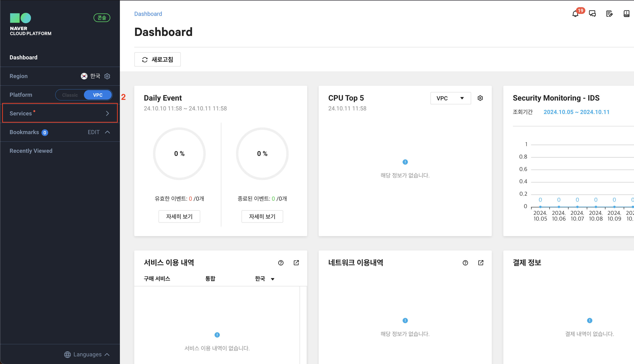Click the 콘솔 console badge
The height and width of the screenshot is (364, 634).
point(102,18)
